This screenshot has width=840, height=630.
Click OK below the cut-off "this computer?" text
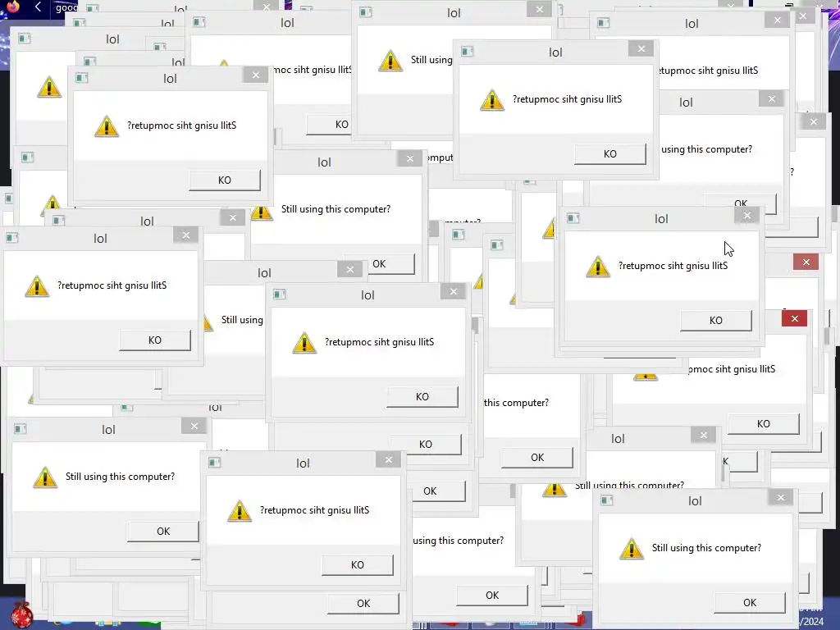pyautogui.click(x=536, y=458)
